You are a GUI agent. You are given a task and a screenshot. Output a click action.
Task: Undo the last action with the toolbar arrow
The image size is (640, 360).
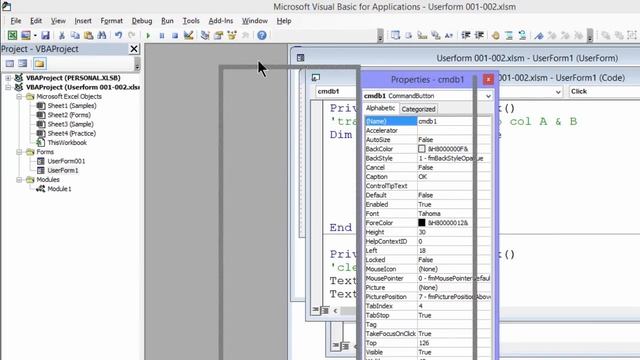(x=118, y=36)
